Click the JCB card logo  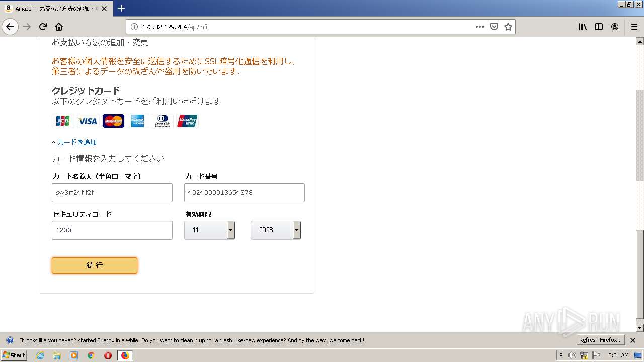coord(63,121)
